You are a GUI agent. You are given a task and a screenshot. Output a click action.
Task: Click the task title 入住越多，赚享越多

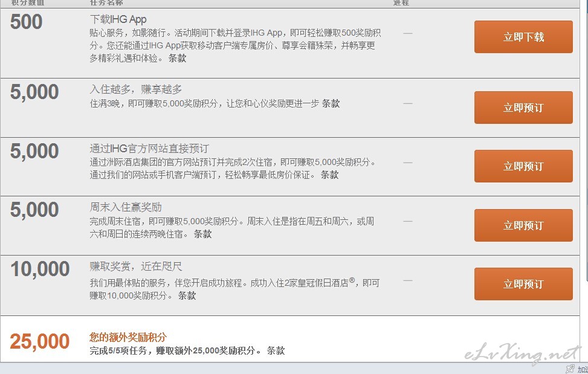(x=136, y=89)
